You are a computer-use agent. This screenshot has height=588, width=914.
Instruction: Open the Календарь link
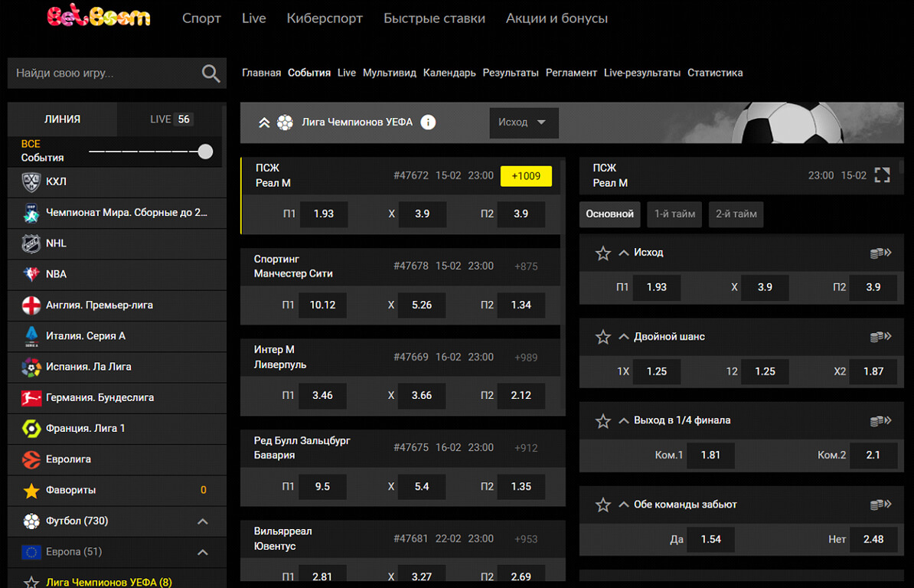point(449,73)
